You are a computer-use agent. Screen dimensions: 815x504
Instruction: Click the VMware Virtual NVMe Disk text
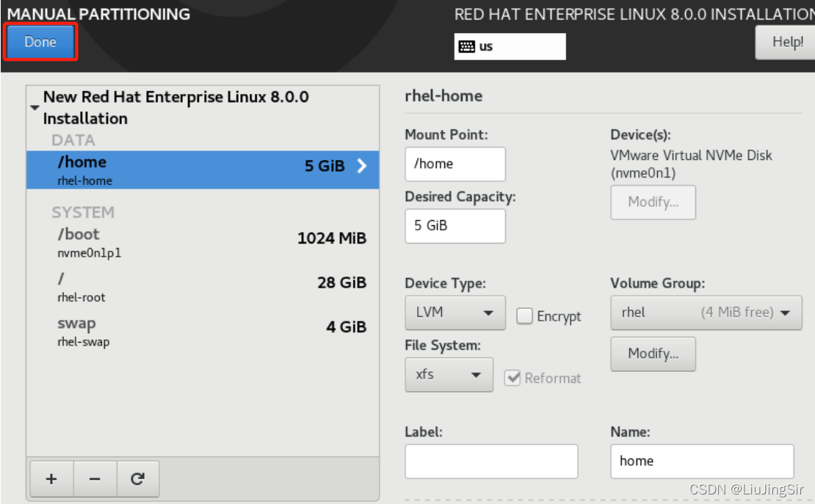[691, 156]
